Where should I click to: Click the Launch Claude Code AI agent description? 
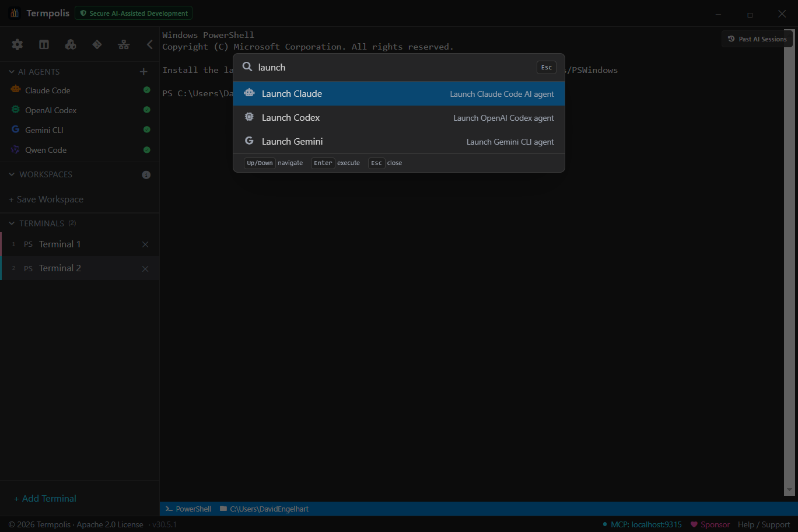[502, 94]
